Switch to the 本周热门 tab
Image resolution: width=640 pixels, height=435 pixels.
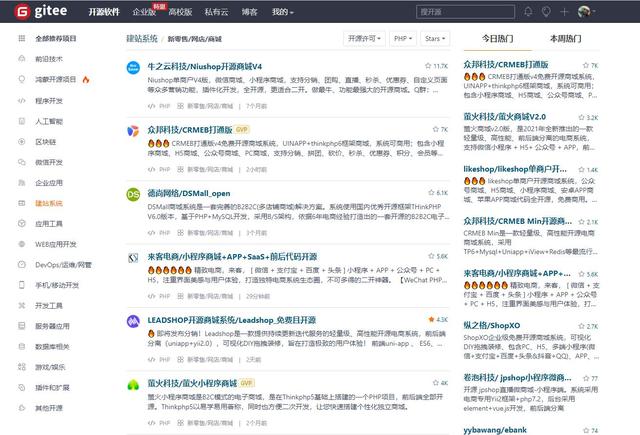pos(566,38)
